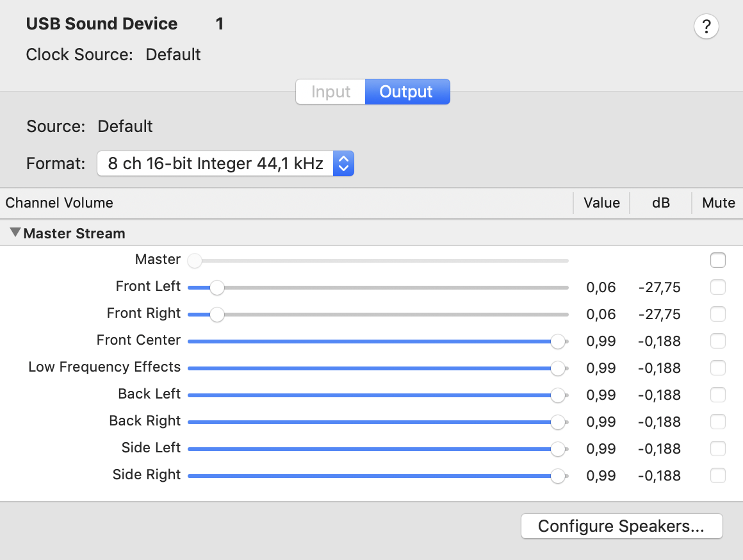Click the Front Center slider knob

point(558,342)
